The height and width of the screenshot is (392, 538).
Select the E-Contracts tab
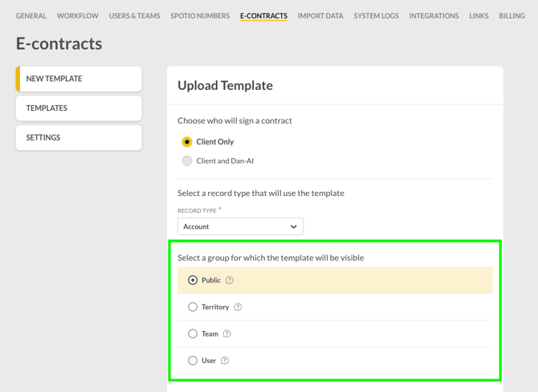click(264, 16)
